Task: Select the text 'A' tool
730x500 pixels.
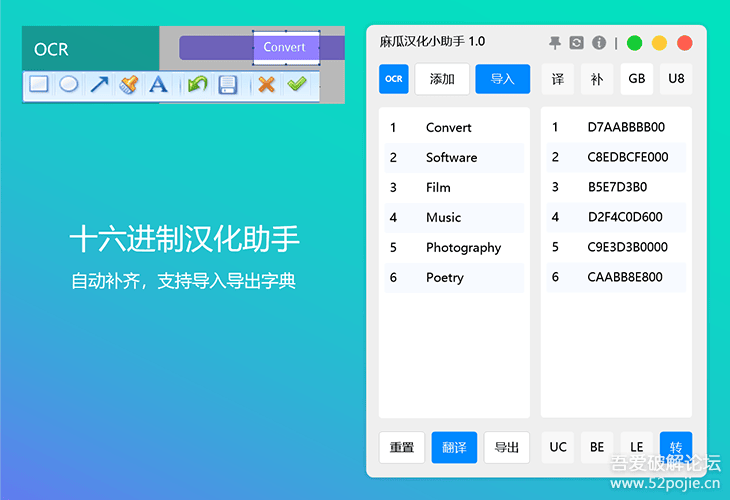Action: coord(158,85)
